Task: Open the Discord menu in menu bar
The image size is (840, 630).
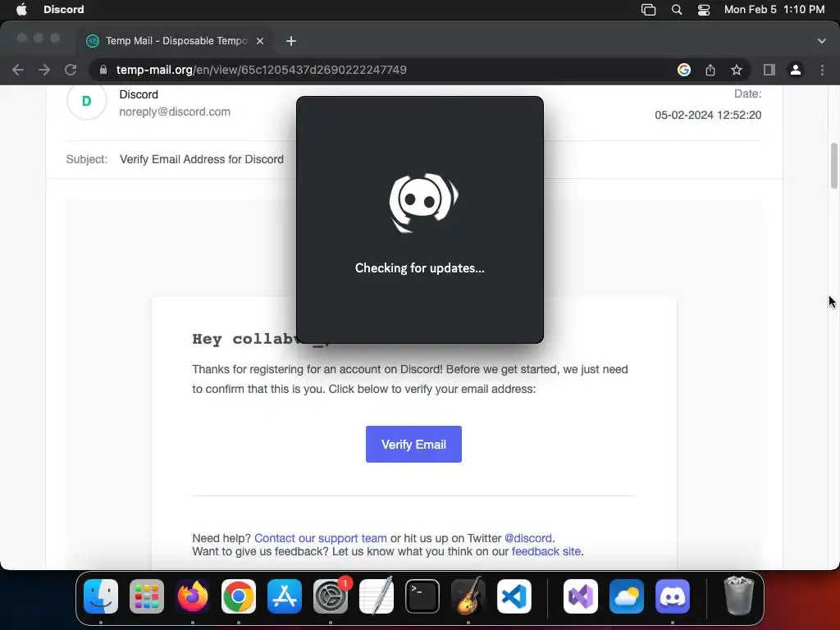Action: point(63,9)
